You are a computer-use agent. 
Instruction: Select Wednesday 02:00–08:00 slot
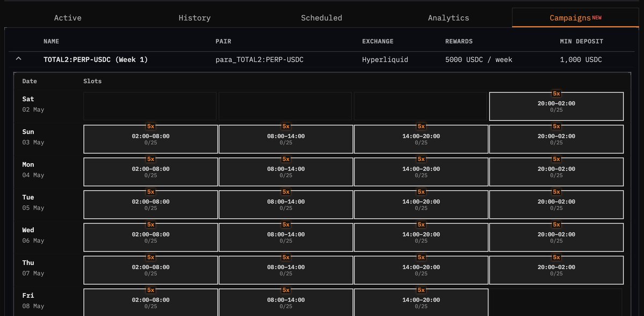coord(151,237)
